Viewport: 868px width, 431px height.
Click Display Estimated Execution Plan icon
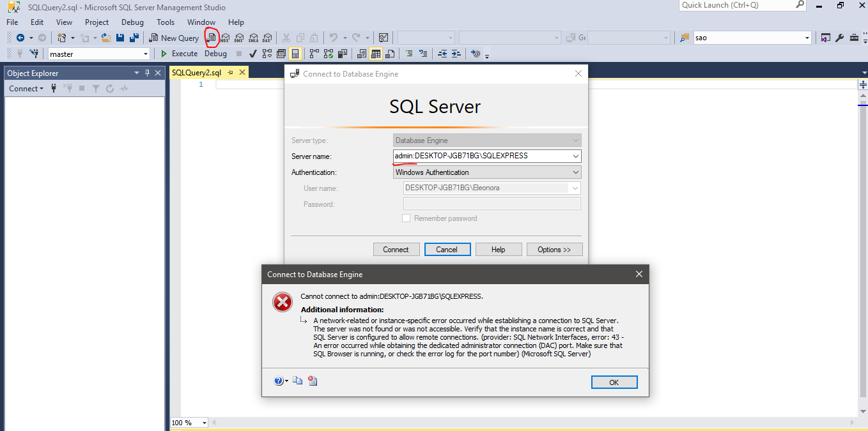(x=267, y=54)
